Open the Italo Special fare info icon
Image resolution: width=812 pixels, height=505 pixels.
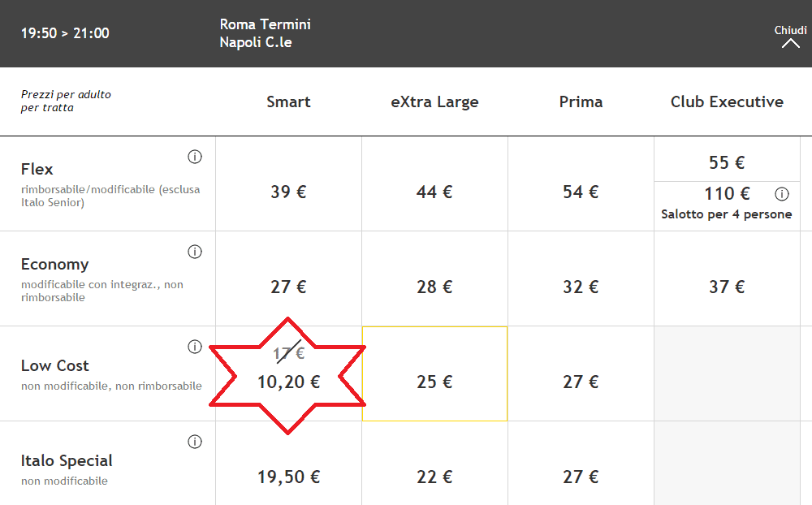pos(195,442)
